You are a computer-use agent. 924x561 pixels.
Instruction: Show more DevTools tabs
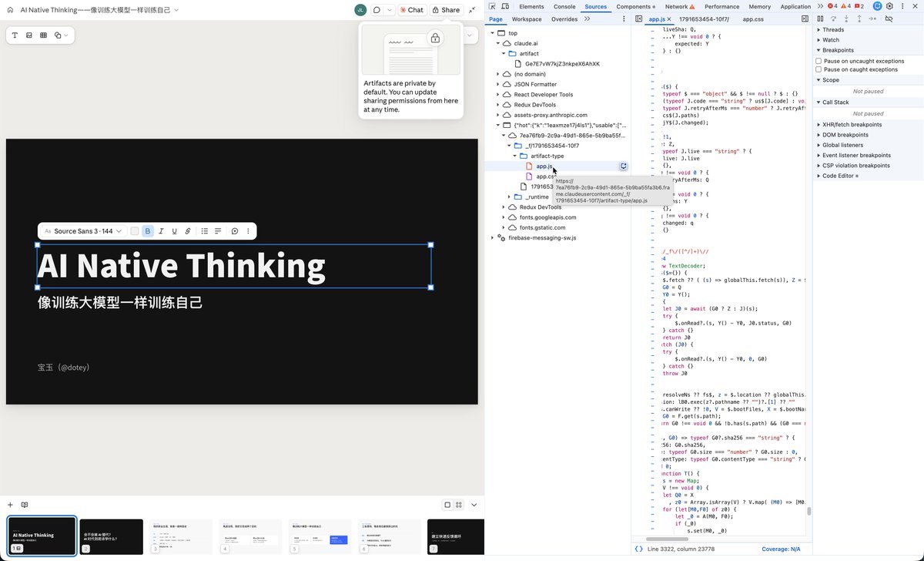[820, 6]
